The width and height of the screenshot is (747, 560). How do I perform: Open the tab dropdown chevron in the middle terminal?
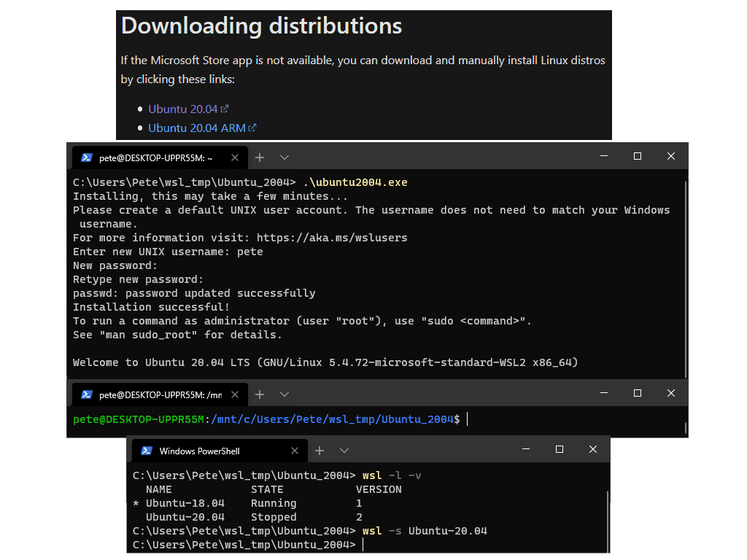click(x=284, y=394)
